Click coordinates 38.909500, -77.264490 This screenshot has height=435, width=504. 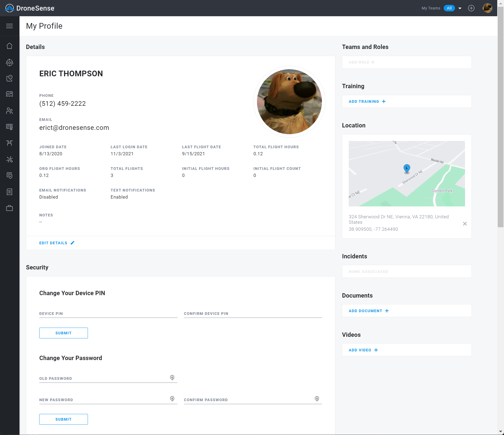[373, 229]
